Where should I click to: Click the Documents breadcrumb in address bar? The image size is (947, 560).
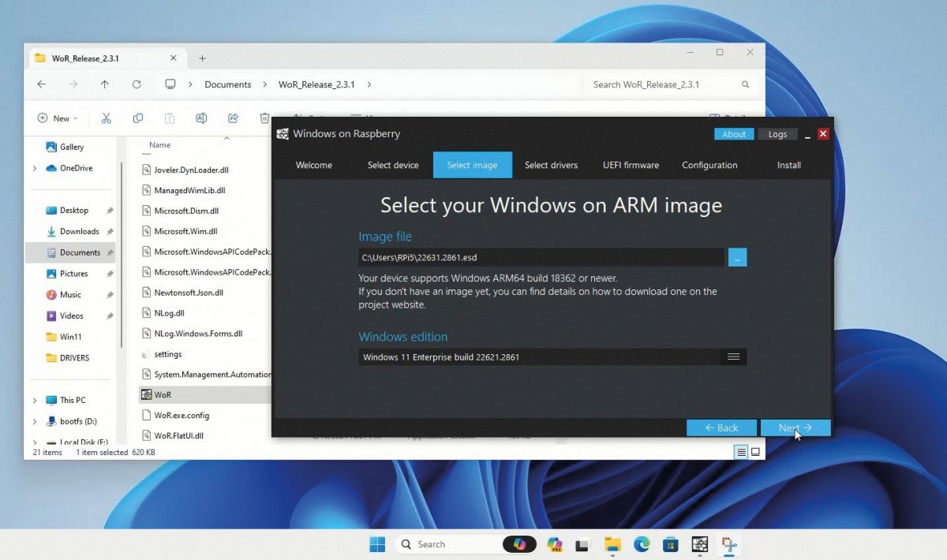tap(228, 84)
